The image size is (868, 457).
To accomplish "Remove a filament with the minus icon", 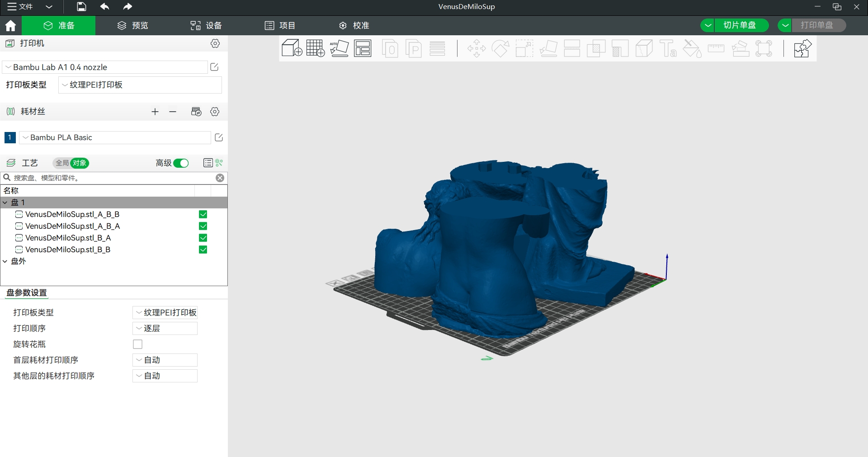I will click(x=173, y=112).
